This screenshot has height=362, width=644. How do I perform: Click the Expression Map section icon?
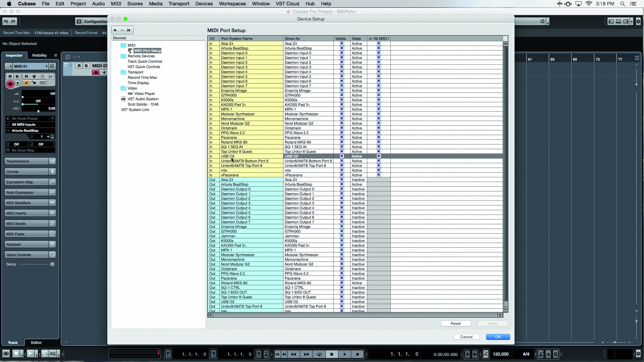[x=52, y=182]
